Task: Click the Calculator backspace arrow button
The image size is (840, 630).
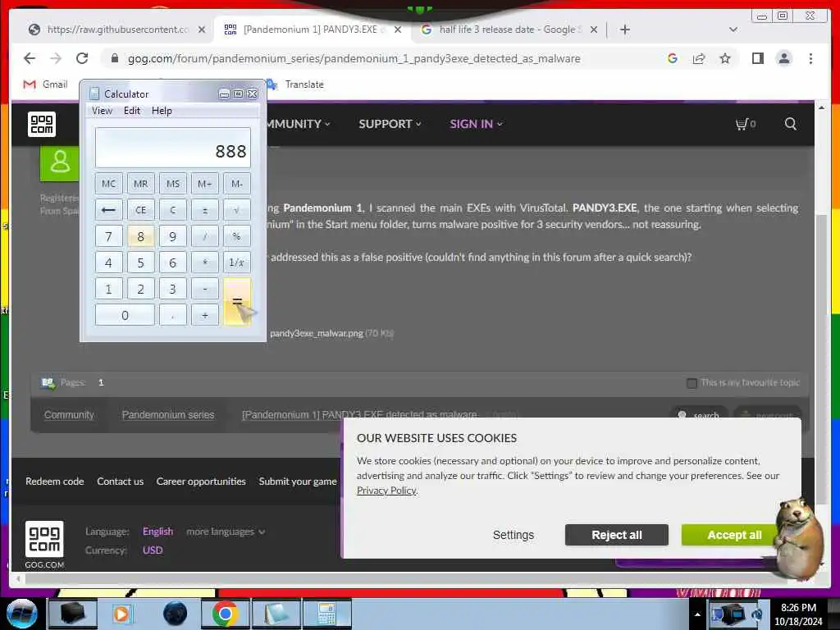Action: (x=109, y=210)
